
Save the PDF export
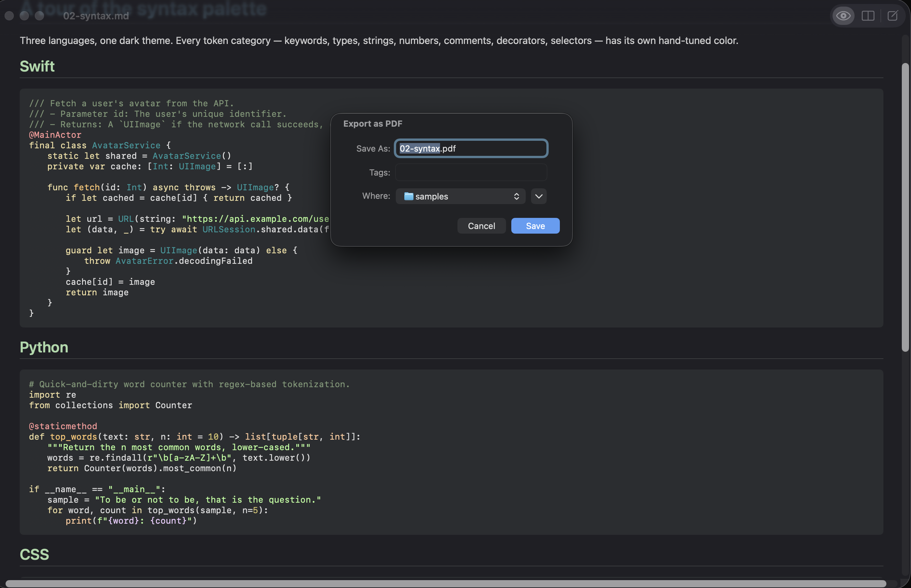pos(535,226)
